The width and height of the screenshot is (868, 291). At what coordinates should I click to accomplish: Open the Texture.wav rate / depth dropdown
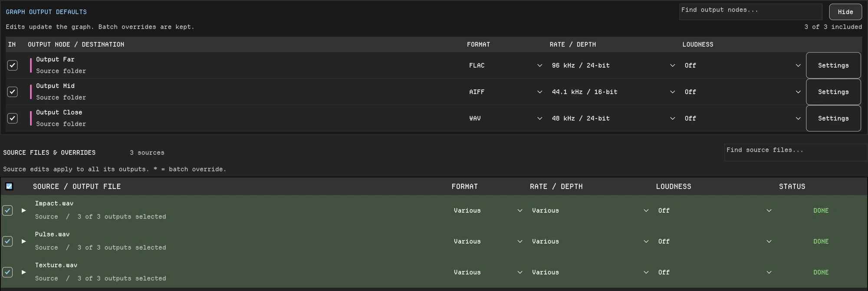pos(590,272)
